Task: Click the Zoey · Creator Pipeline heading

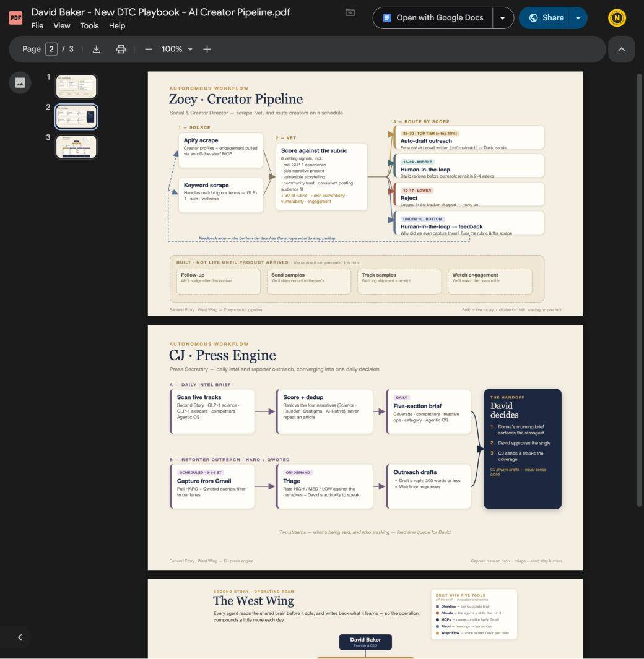Action: coord(235,99)
